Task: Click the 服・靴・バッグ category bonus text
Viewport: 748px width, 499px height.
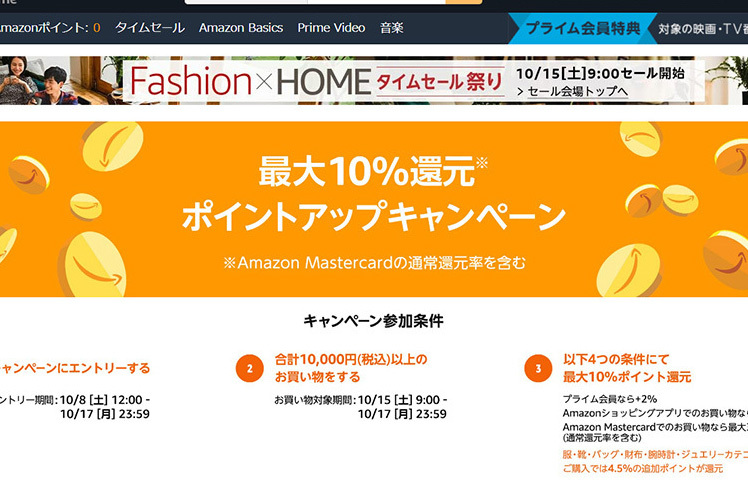Action: 655,461
